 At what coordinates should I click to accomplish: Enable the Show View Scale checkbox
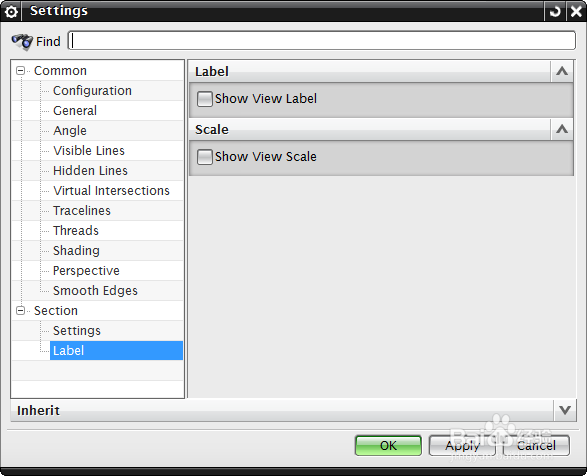tap(205, 157)
